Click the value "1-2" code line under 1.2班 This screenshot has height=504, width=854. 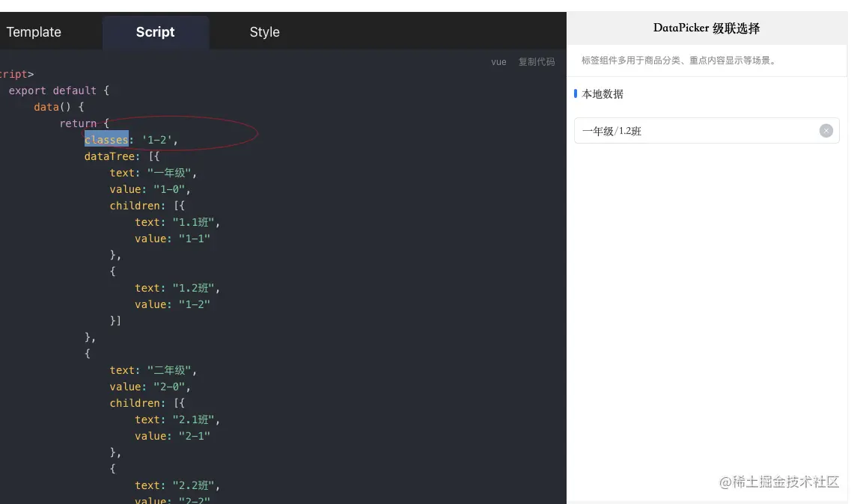coord(172,304)
